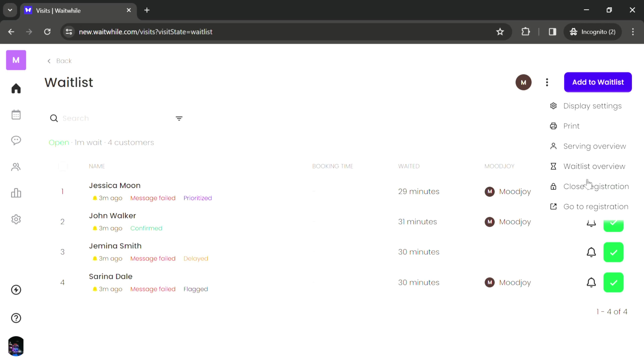Open Sarina Dale's visit

[x=111, y=276]
